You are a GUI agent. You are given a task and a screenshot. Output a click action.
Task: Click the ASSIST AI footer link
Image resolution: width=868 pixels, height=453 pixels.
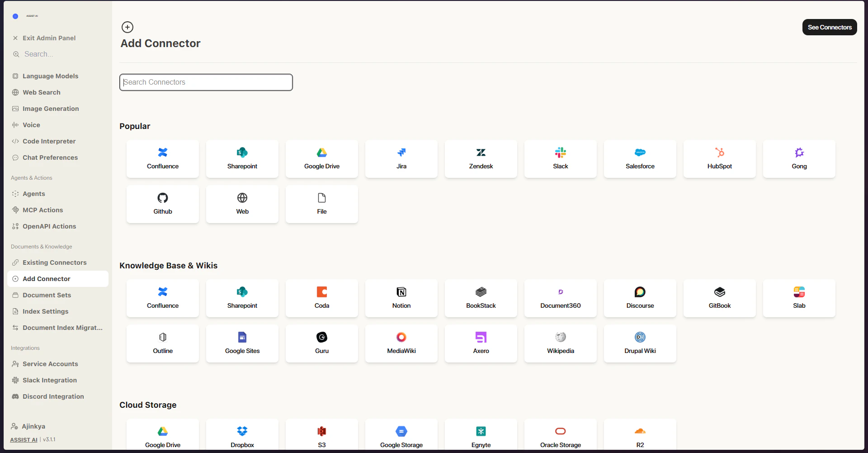pos(24,439)
